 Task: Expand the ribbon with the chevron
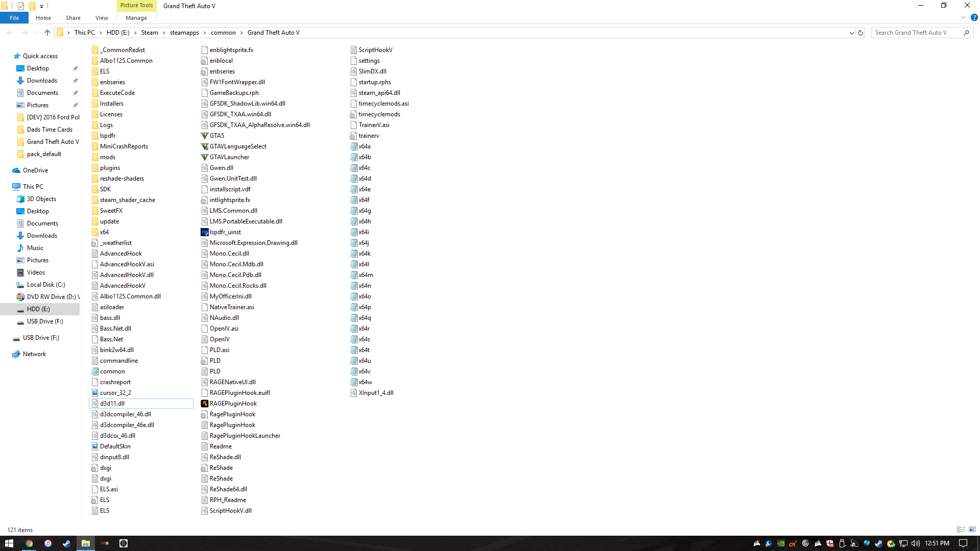tap(963, 18)
